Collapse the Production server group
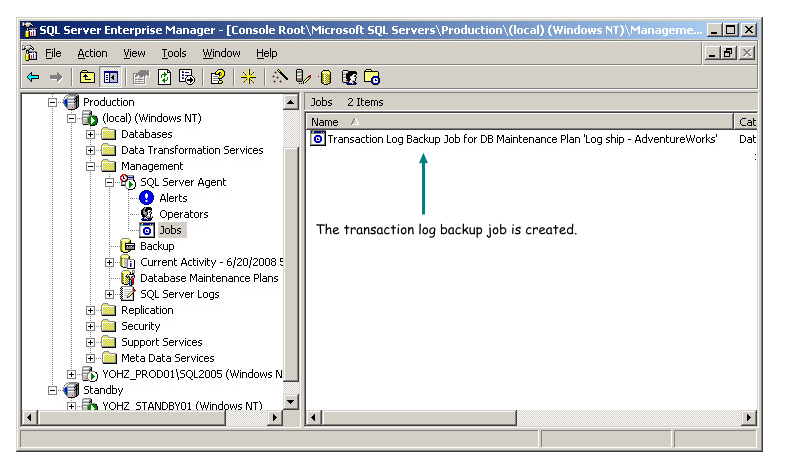The image size is (787, 464). [52, 102]
